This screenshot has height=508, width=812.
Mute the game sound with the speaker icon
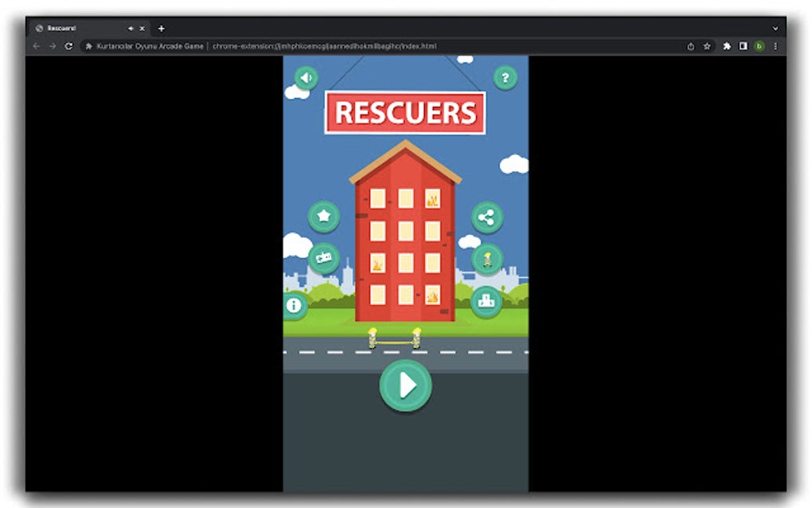click(x=305, y=77)
